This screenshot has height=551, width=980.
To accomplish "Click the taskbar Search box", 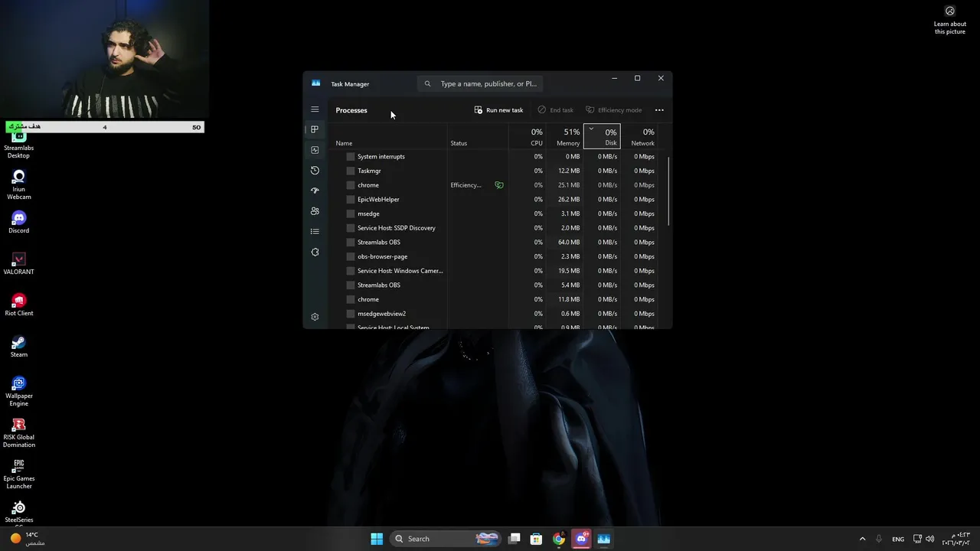I will pyautogui.click(x=446, y=539).
